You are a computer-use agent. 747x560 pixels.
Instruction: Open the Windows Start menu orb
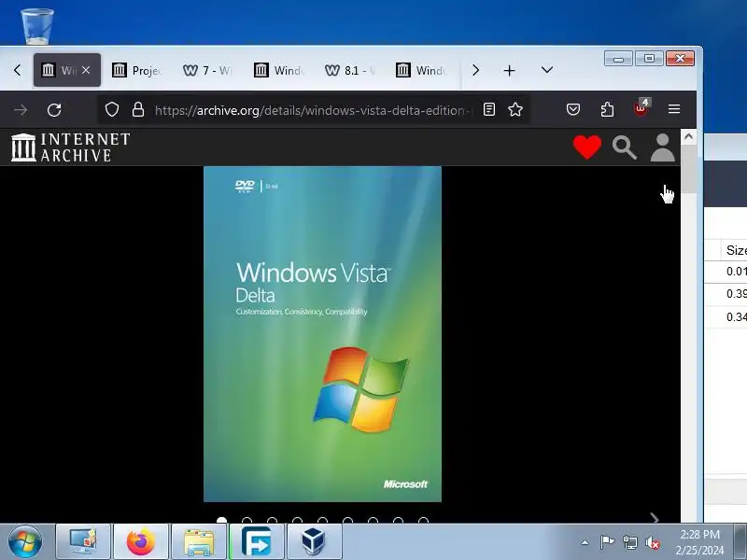click(25, 542)
